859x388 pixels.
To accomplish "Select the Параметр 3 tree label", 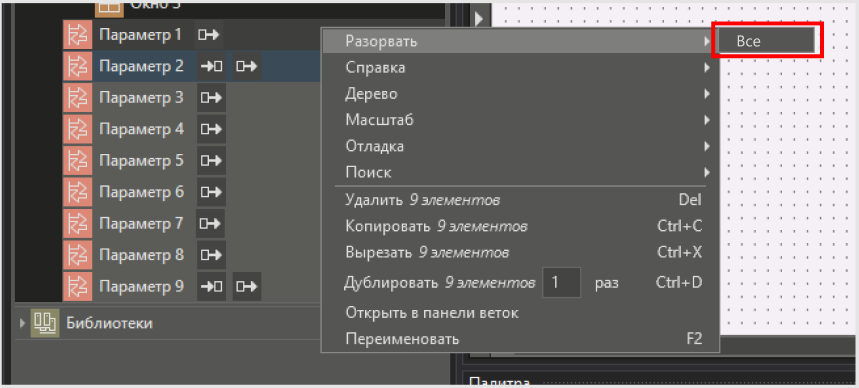I will 141,98.
